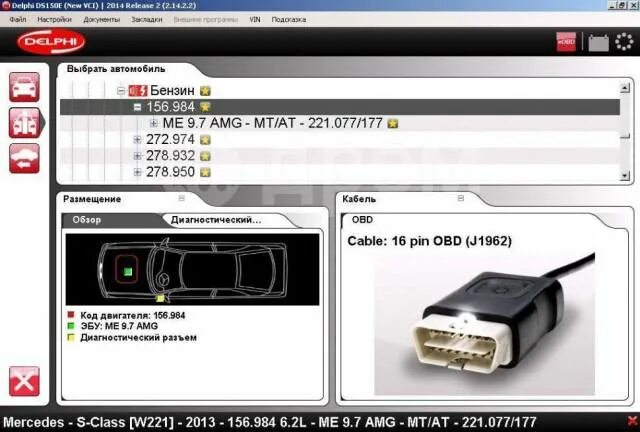Click the connection status dotted-circle icon

pyautogui.click(x=624, y=42)
